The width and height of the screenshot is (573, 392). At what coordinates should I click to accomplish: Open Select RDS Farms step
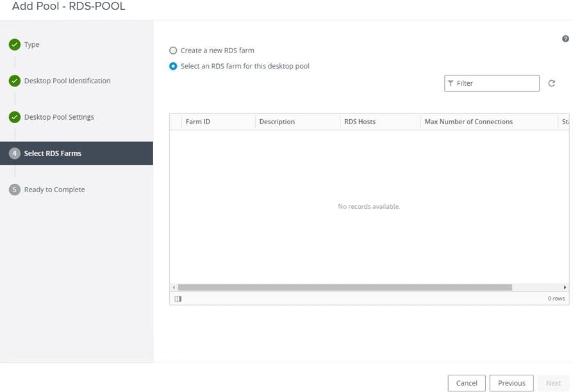click(76, 153)
